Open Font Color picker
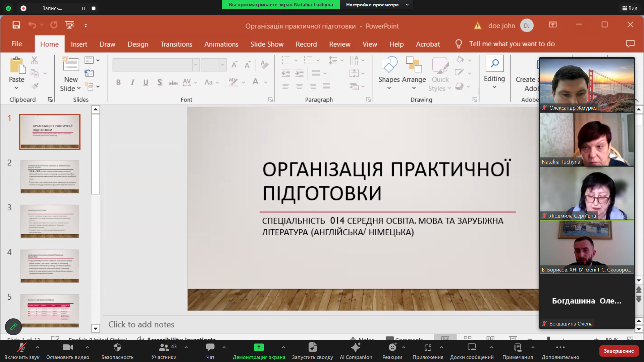The height and width of the screenshot is (362, 644). [x=256, y=82]
